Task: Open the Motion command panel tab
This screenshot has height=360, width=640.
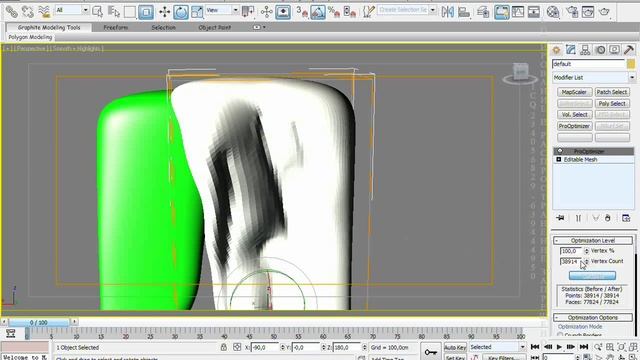Action: (x=600, y=50)
